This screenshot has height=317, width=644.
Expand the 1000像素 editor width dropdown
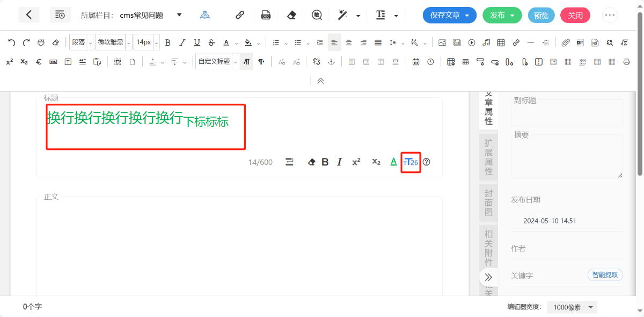tap(572, 307)
